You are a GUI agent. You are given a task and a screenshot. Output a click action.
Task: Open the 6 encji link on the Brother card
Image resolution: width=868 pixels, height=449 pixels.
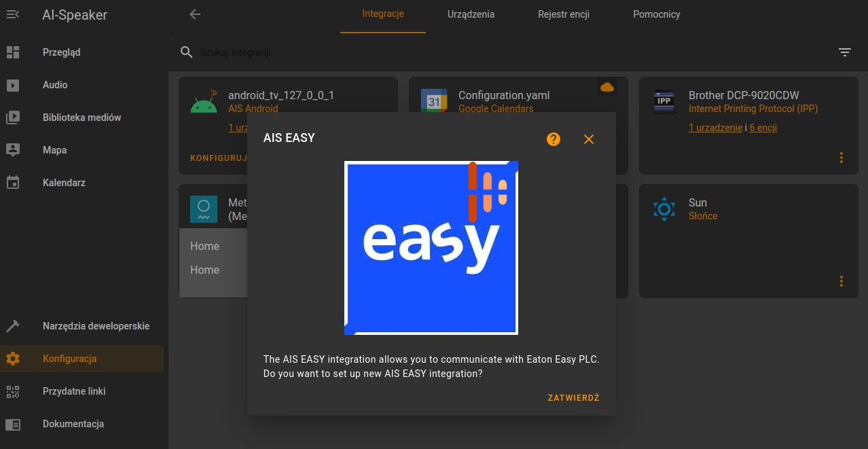(x=763, y=128)
